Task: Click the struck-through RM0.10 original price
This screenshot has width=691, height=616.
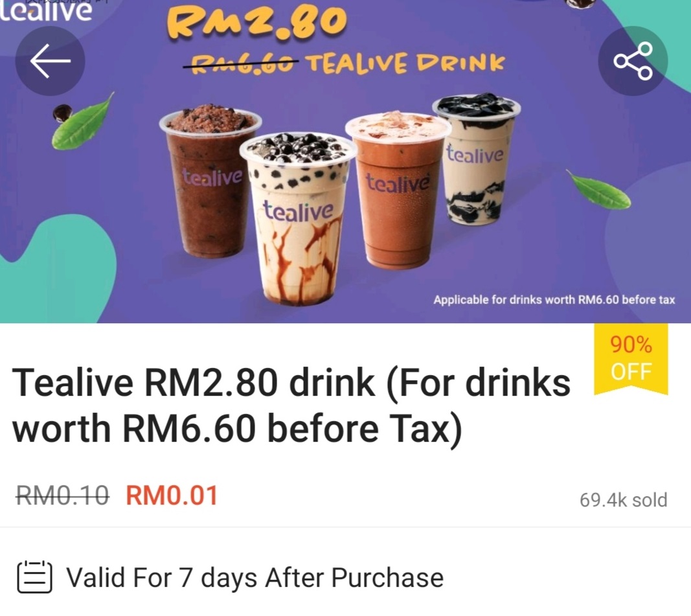Action: [x=63, y=496]
